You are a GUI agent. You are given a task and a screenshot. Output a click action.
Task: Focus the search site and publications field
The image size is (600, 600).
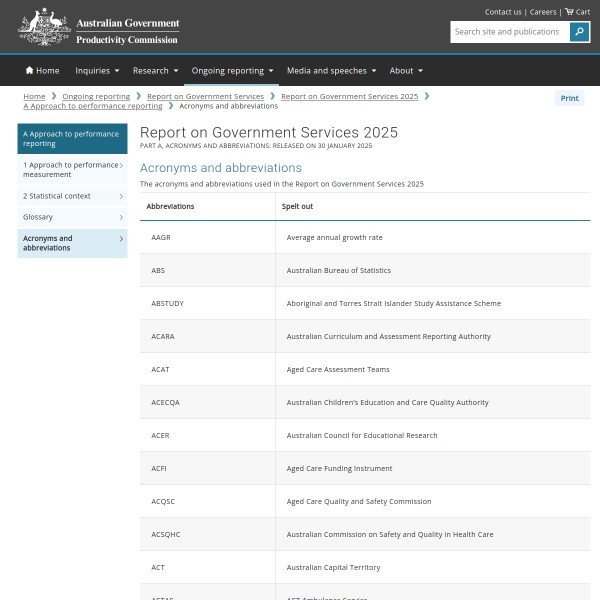[508, 32]
